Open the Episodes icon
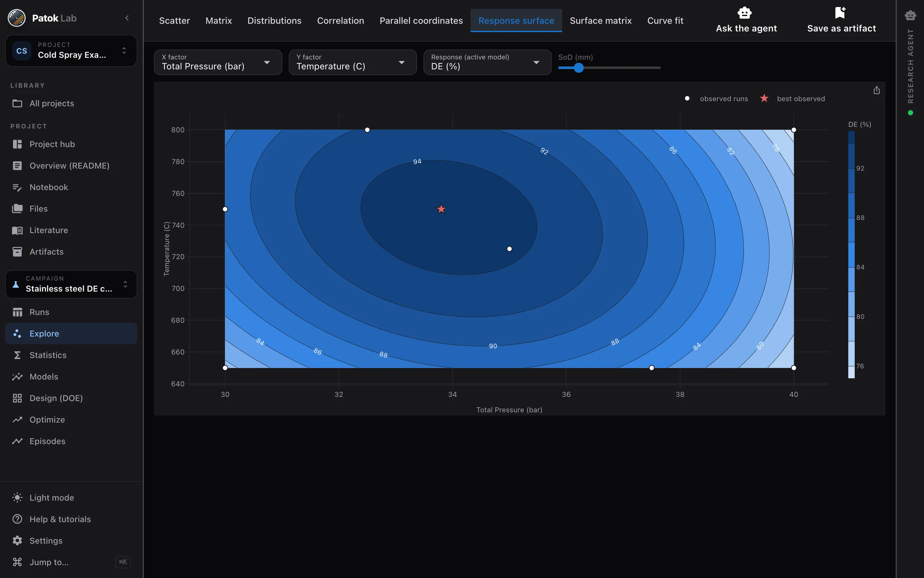Viewport: 924px width, 578px height. 17,441
